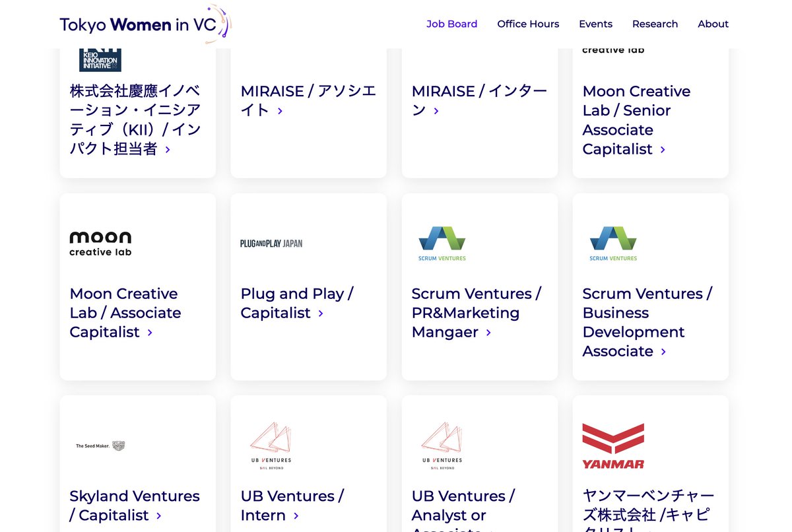The image size is (792, 532).
Task: Click UB Ventures logo in Intern card
Action: click(x=271, y=446)
